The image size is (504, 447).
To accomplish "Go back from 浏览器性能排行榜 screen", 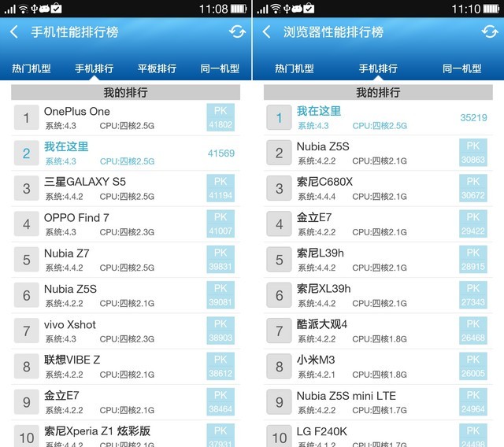I will tap(266, 31).
